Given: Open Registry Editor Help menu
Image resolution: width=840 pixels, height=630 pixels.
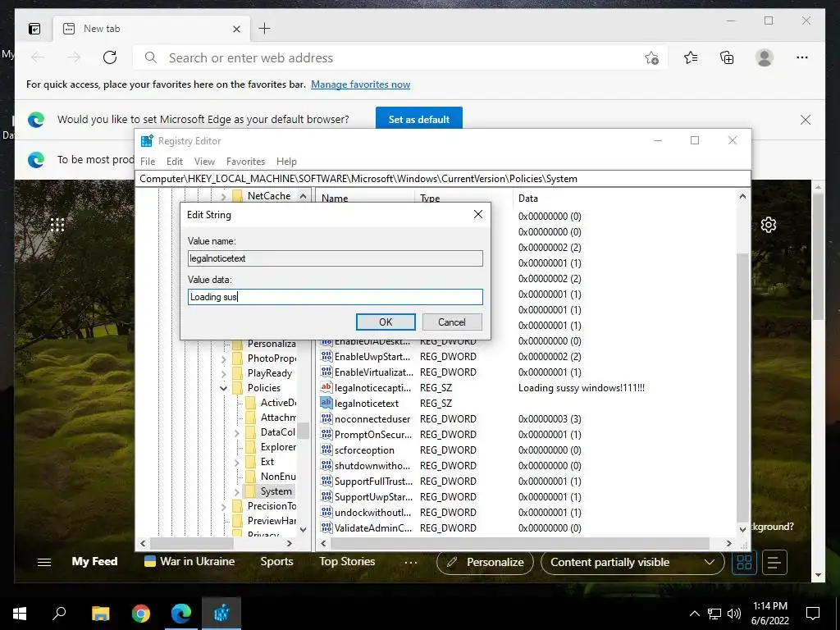Looking at the screenshot, I should (x=286, y=162).
